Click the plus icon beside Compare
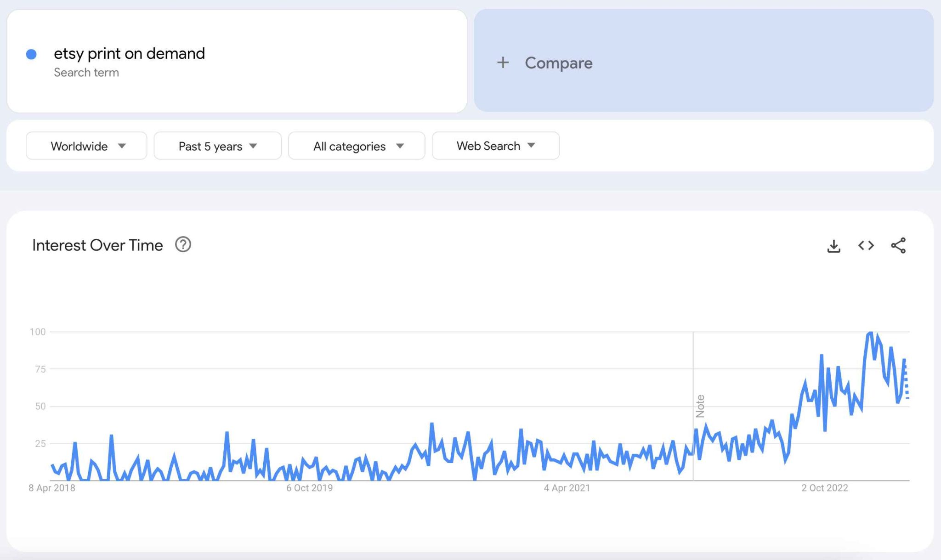This screenshot has width=941, height=560. [503, 62]
